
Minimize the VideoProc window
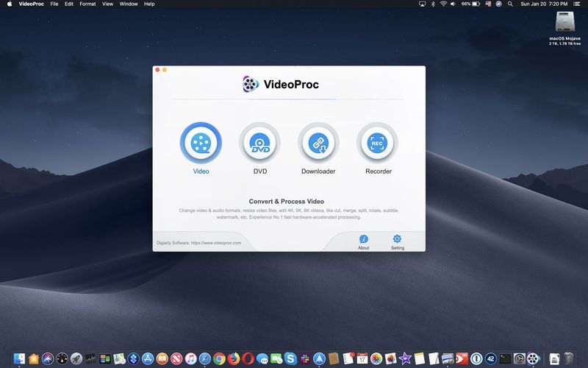point(164,70)
